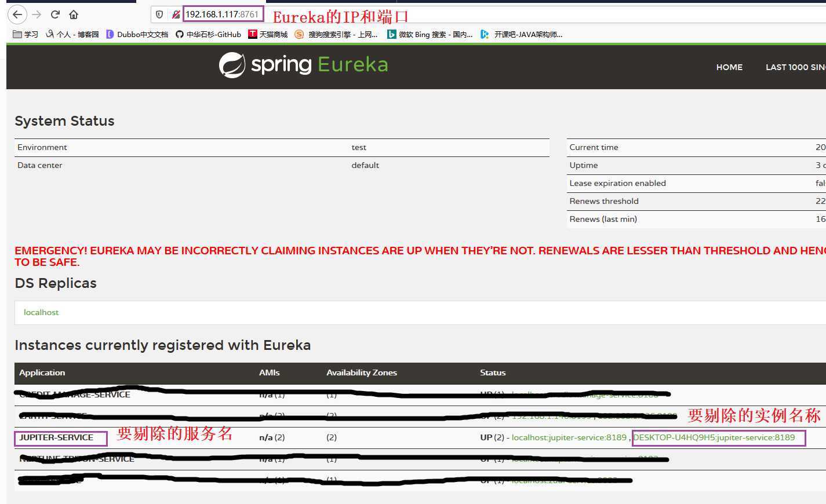Open the 个人 - 博客园 bookmark
826x504 pixels.
pyautogui.click(x=72, y=35)
